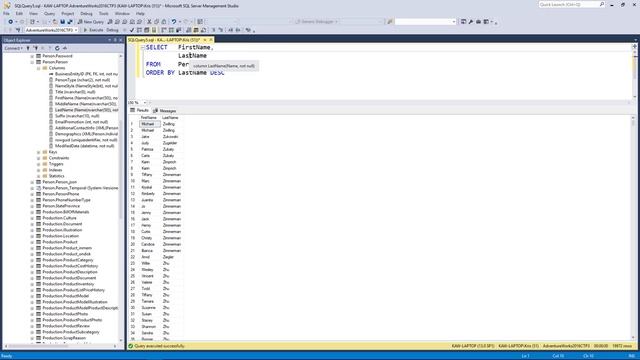Select the LastName column in Object Explorer
Image resolution: width=640 pixels, height=360 pixels.
[x=87, y=110]
